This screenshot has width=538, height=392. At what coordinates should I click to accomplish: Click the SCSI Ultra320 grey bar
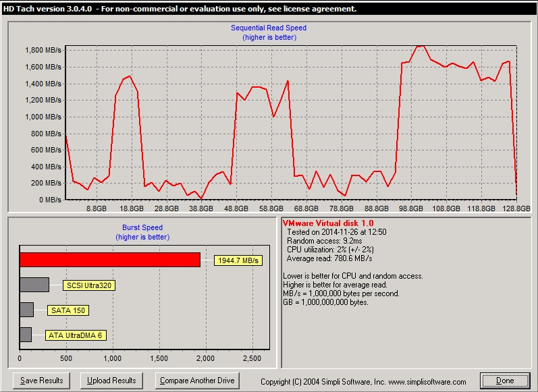(x=34, y=285)
